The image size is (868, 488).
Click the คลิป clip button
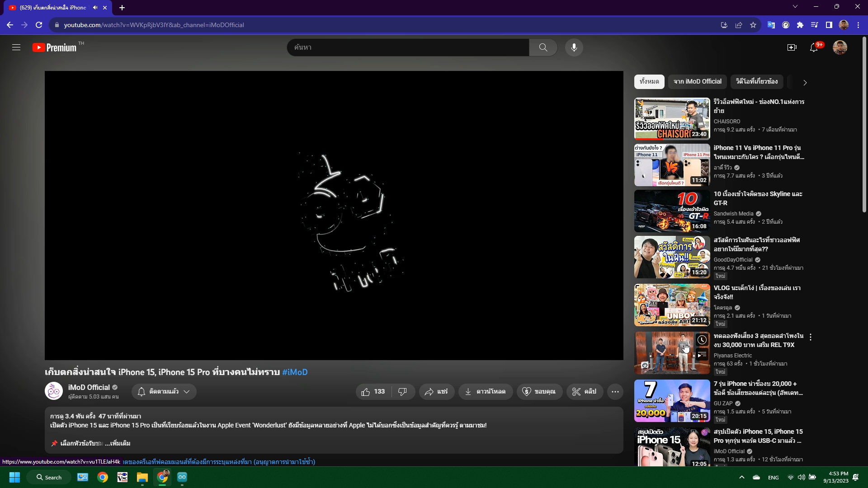585,392
